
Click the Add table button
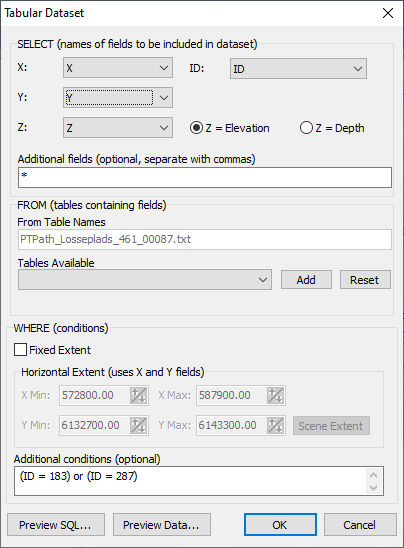pyautogui.click(x=306, y=280)
